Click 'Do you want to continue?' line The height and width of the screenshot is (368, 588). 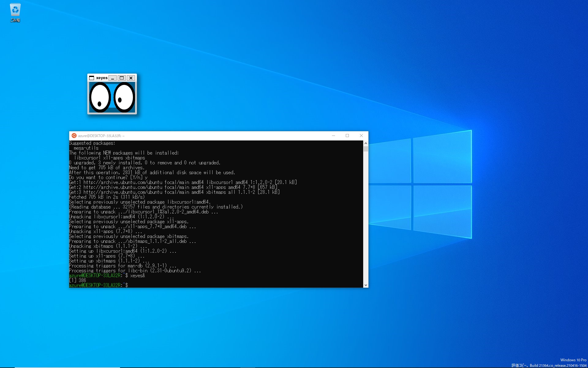(108, 178)
